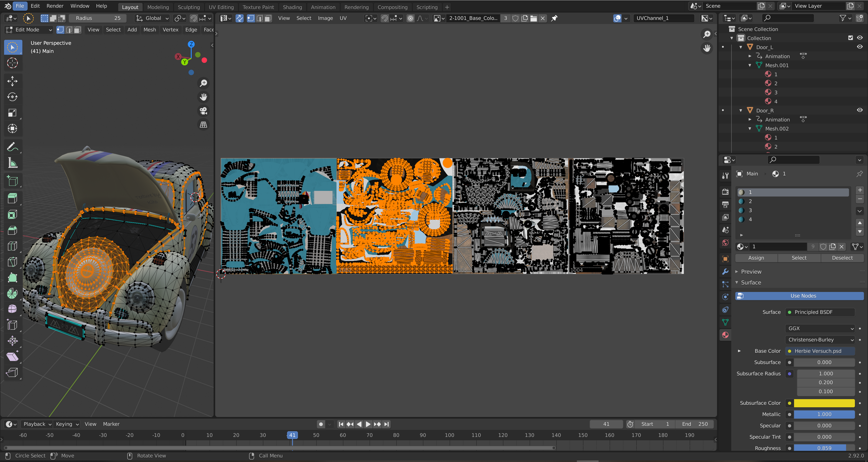
Task: Hide Door_L object with eye icon
Action: click(x=860, y=47)
